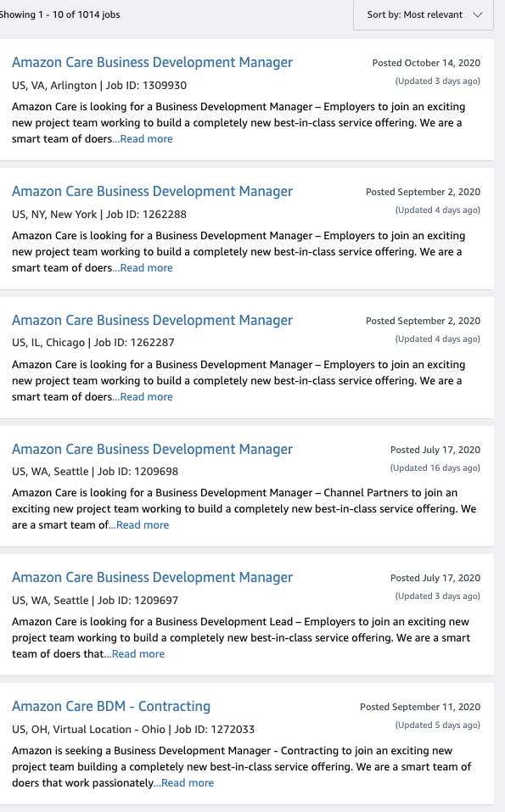Click the chevron arrow in sort dropdown
The height and width of the screenshot is (812, 505).
point(478,15)
